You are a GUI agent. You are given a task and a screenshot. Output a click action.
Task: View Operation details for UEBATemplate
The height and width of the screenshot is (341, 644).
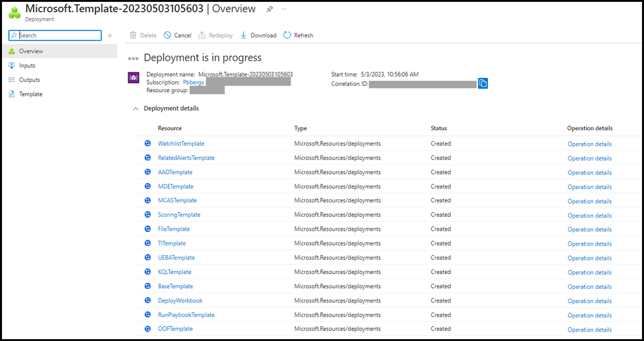click(589, 258)
